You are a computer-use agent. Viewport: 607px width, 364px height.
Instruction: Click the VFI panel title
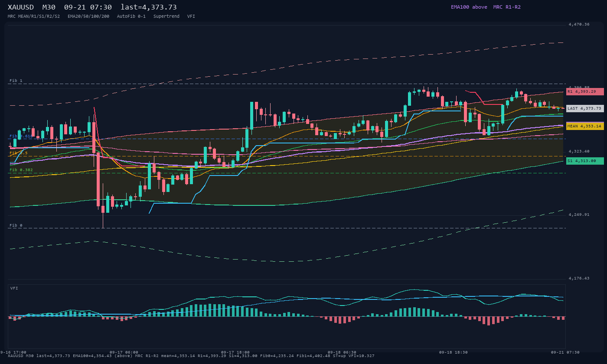(14, 288)
